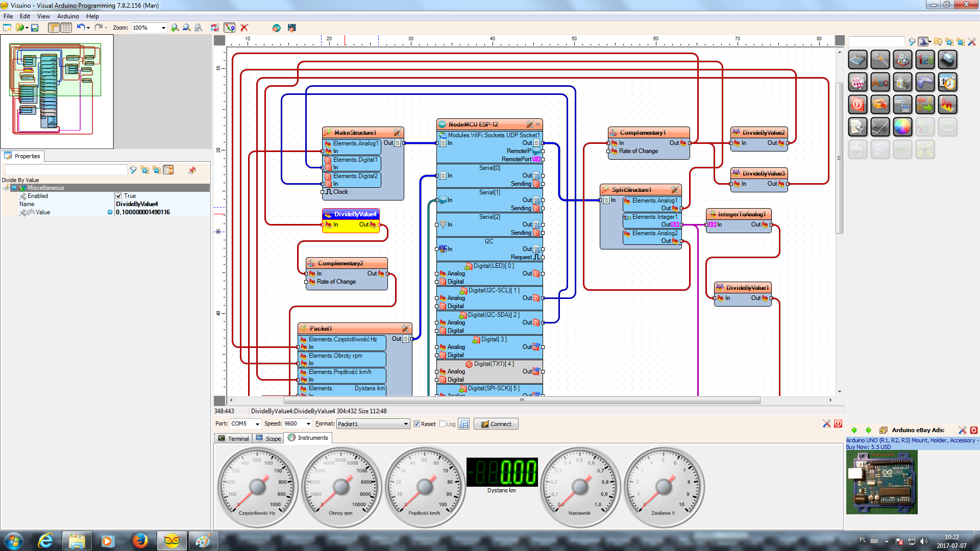This screenshot has height=551, width=980.
Task: Select the color wheel component category
Action: (x=902, y=127)
